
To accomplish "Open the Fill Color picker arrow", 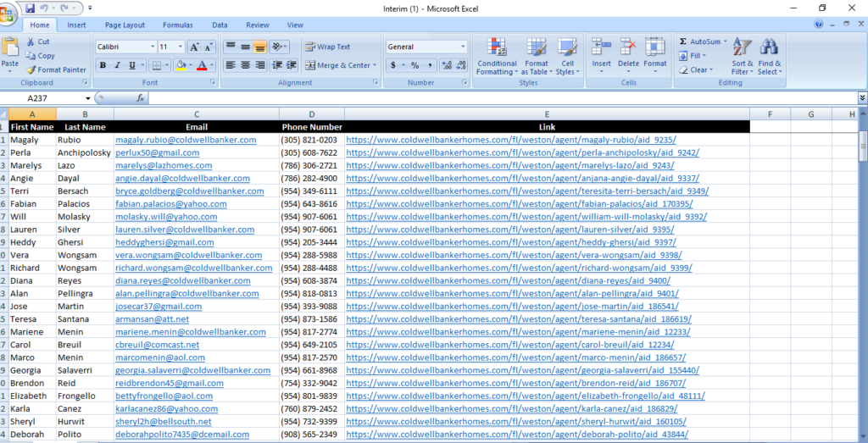I will (x=191, y=65).
